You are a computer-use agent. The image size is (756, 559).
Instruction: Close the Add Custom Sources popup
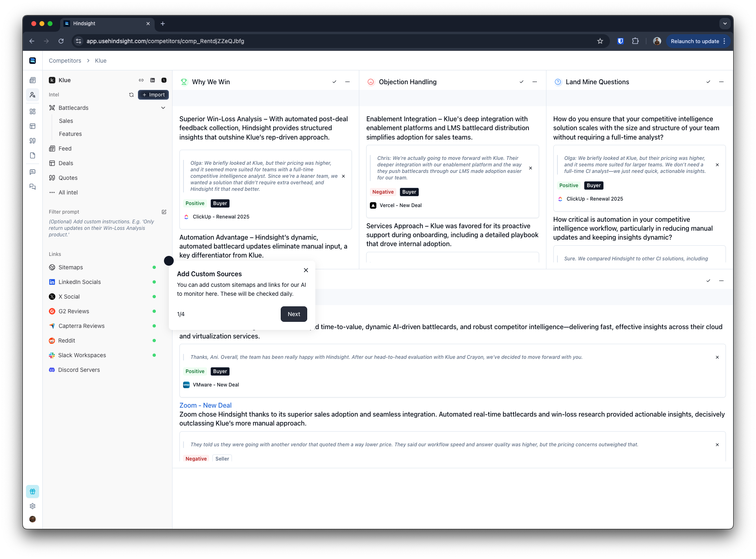pos(306,270)
